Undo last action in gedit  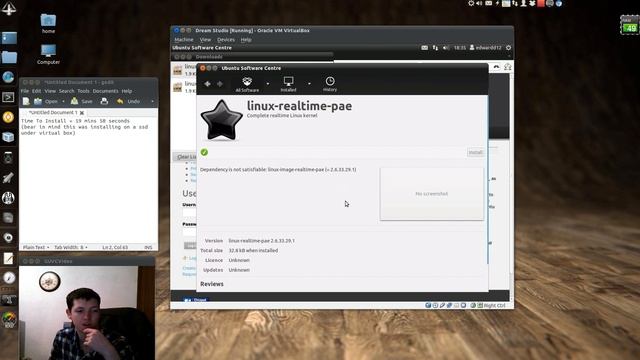click(x=129, y=101)
